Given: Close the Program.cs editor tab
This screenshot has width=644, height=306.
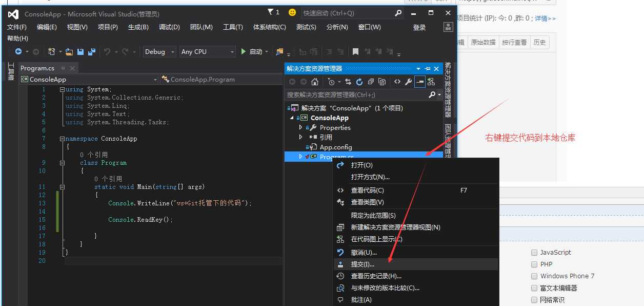Looking at the screenshot, I should [x=72, y=68].
